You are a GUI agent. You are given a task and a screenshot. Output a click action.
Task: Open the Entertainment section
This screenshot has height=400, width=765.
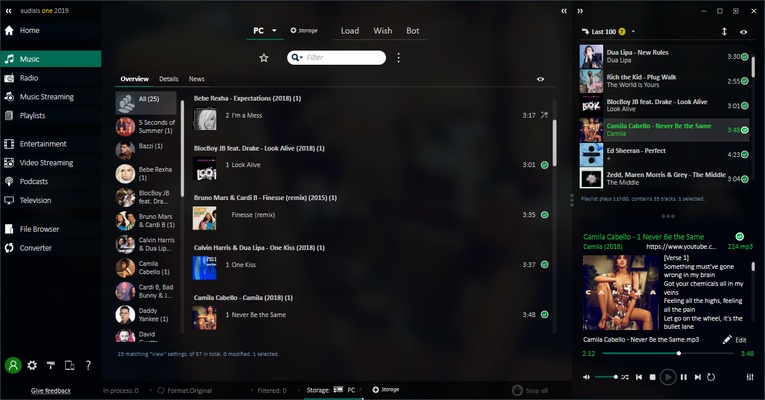[43, 144]
